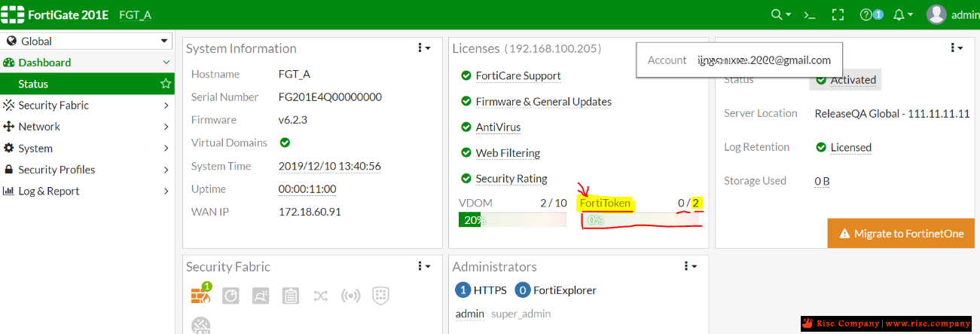Open FortiCloud widget options menu
This screenshot has height=334, width=980.
[x=957, y=48]
